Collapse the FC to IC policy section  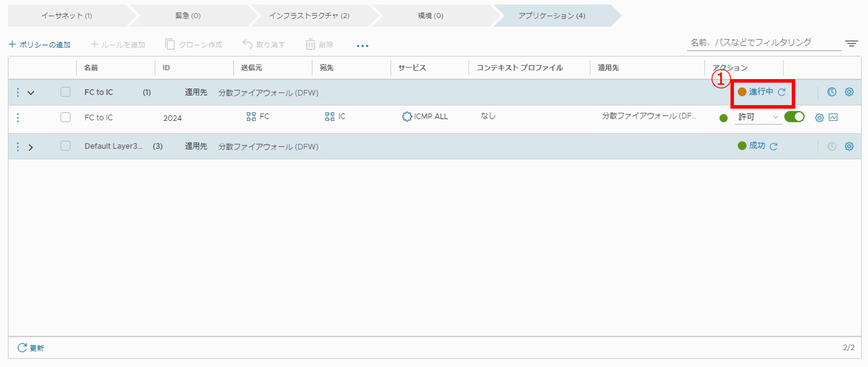[x=31, y=92]
